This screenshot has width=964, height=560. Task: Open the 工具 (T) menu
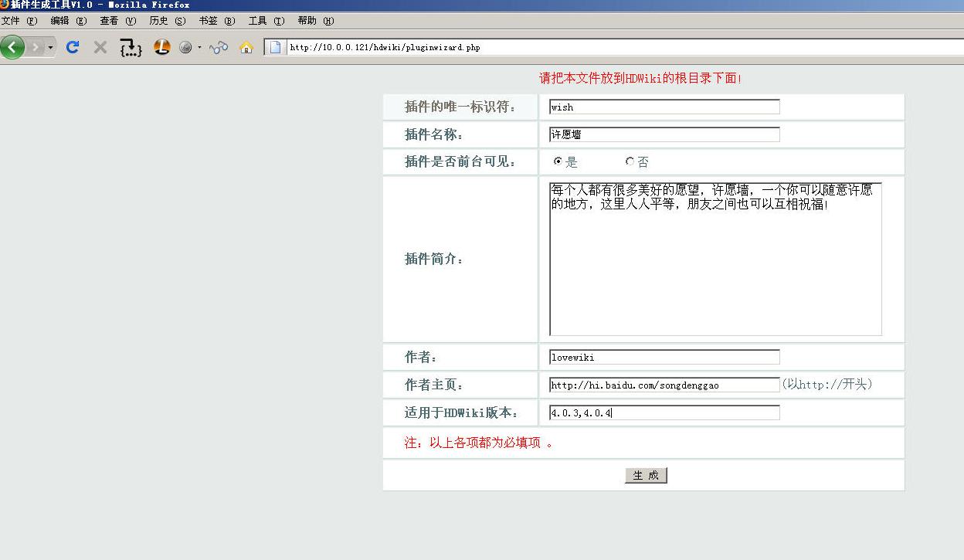point(266,21)
